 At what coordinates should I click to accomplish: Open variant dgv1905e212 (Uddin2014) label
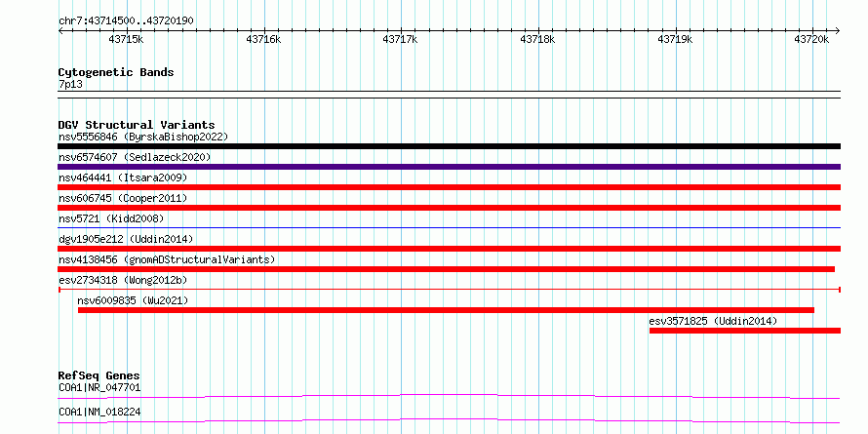pos(126,239)
